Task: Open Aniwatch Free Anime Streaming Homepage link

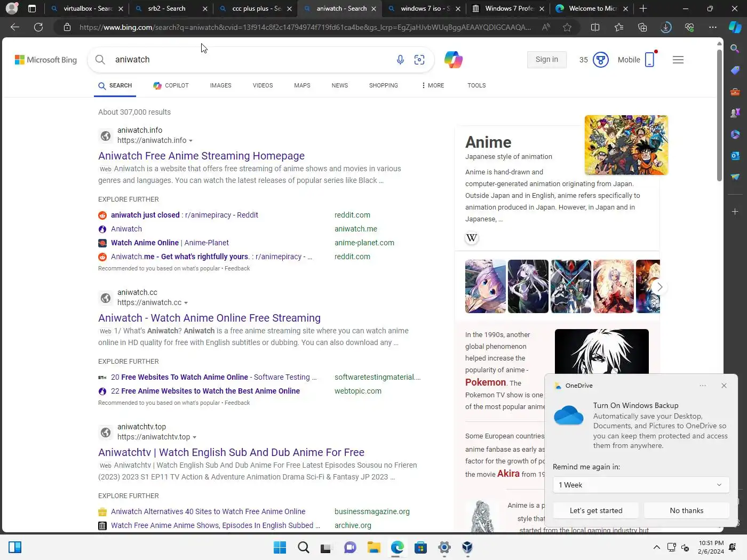Action: [201, 156]
